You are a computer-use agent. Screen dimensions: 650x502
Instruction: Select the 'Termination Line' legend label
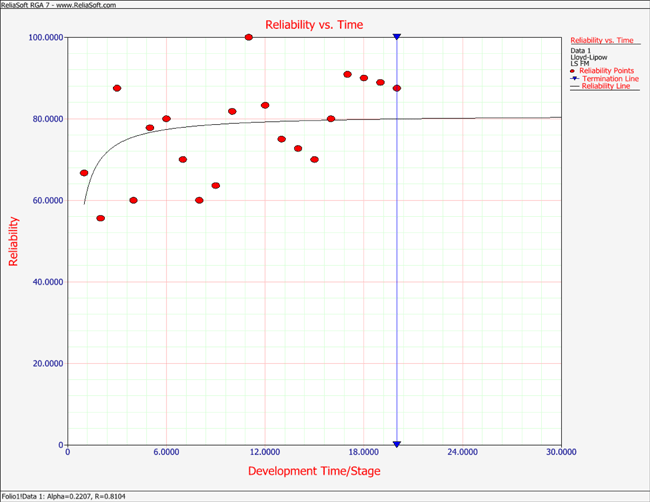pos(610,79)
